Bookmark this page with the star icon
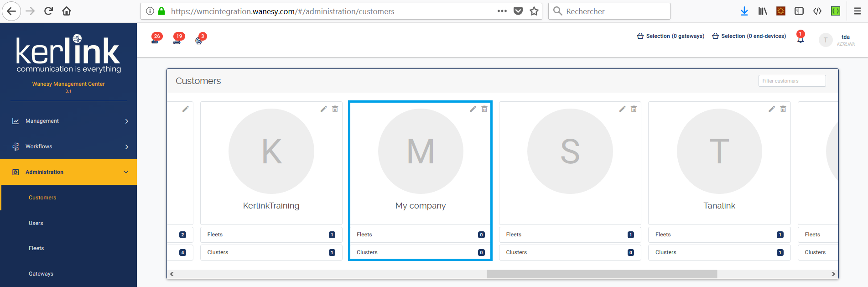 (534, 11)
